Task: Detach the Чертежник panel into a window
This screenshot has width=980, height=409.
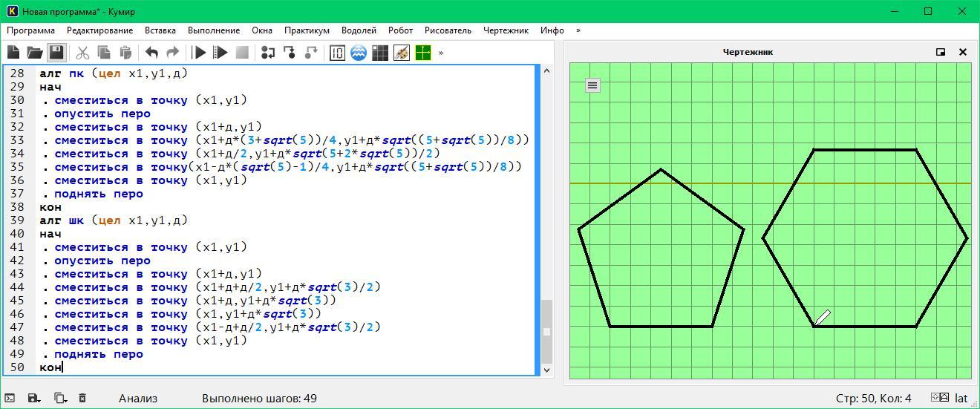Action: (941, 52)
